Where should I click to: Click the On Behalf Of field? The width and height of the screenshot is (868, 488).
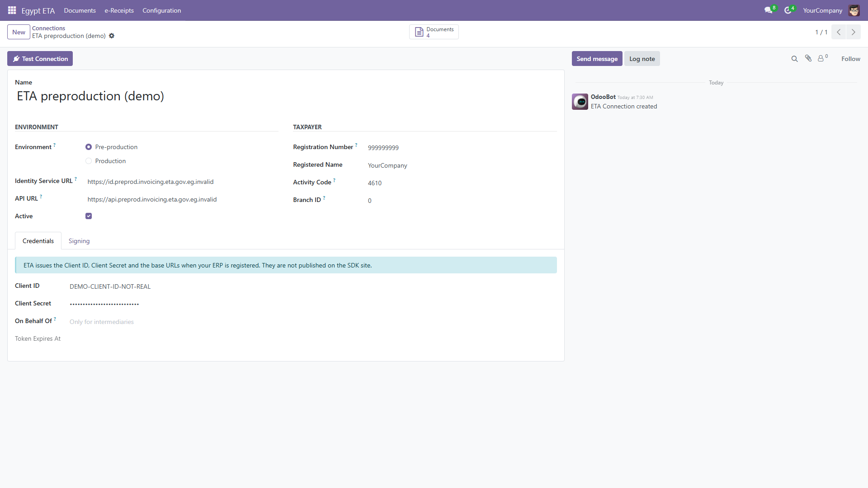point(312,322)
